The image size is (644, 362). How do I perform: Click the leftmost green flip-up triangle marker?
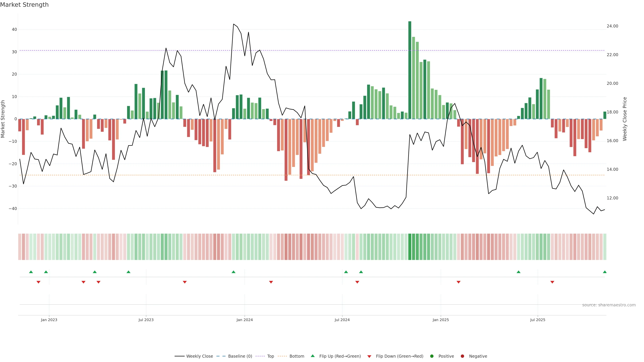coord(31,272)
